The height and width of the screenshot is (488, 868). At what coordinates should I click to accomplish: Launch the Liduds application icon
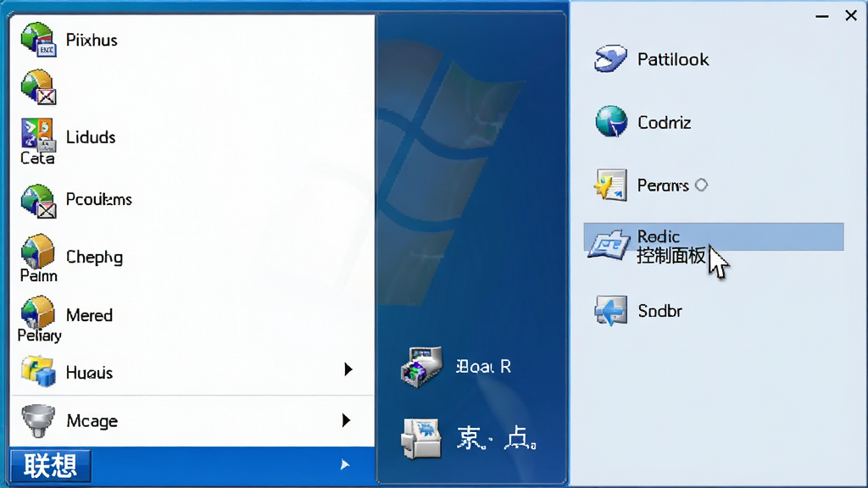tap(37, 135)
